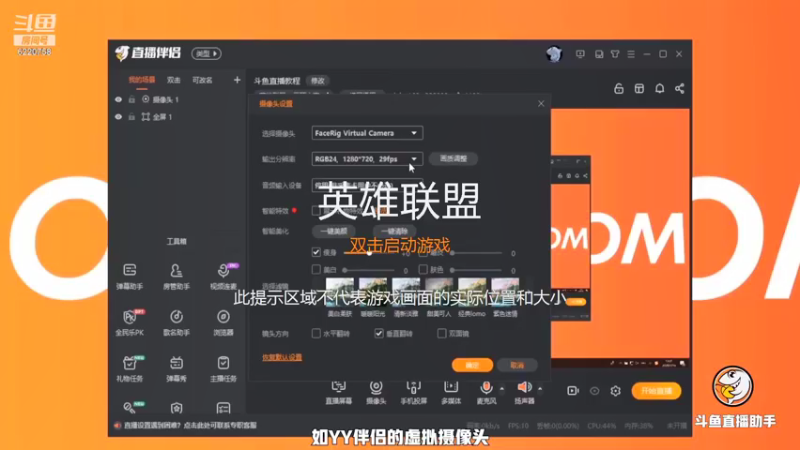This screenshot has width=800, height=450.
Task: Add a new scene with plus icon
Action: [x=237, y=80]
